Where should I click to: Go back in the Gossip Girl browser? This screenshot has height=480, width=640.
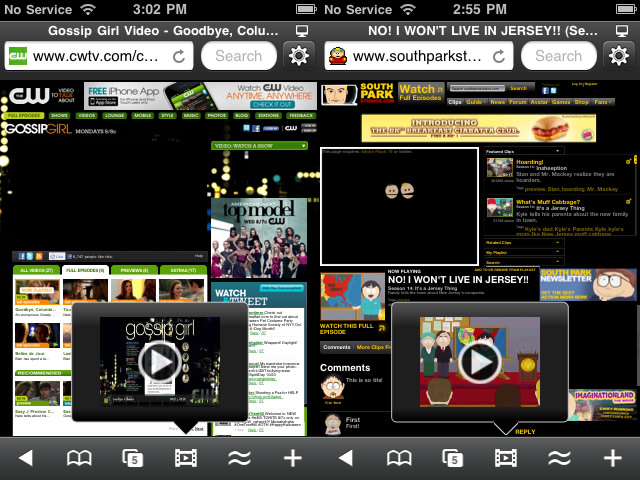26,458
